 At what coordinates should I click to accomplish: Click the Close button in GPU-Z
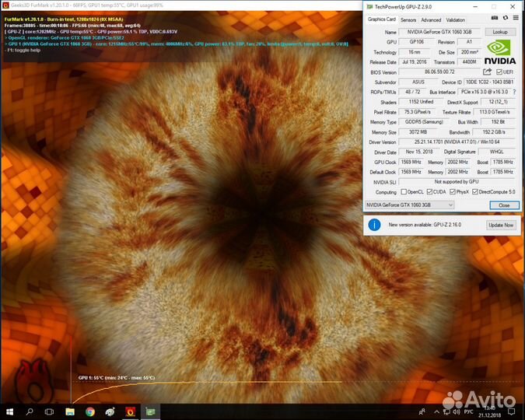tap(504, 205)
